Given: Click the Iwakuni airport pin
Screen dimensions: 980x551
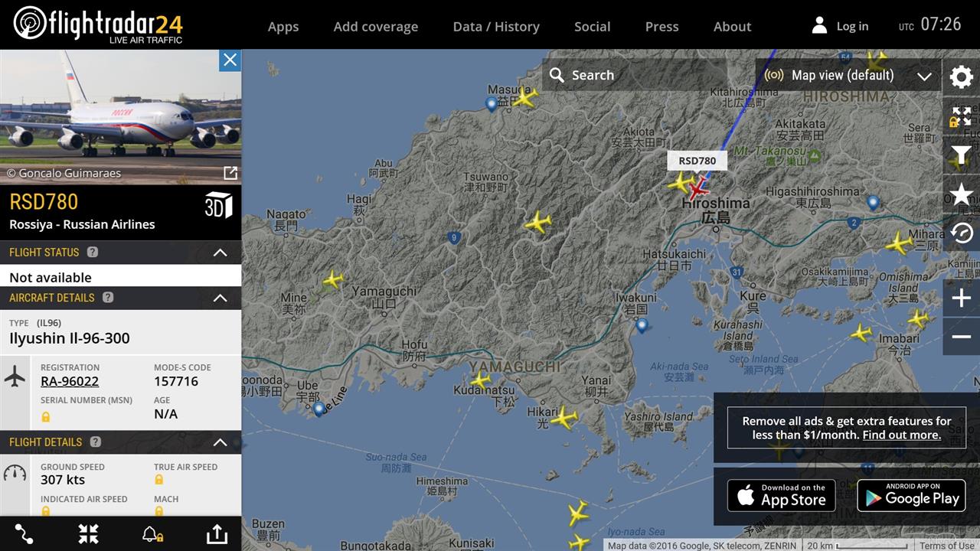Looking at the screenshot, I should tap(642, 325).
